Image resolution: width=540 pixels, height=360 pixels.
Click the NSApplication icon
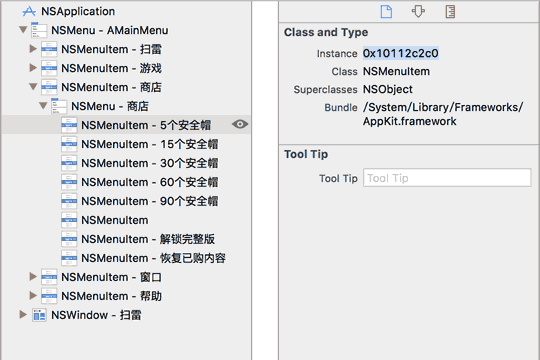click(29, 11)
